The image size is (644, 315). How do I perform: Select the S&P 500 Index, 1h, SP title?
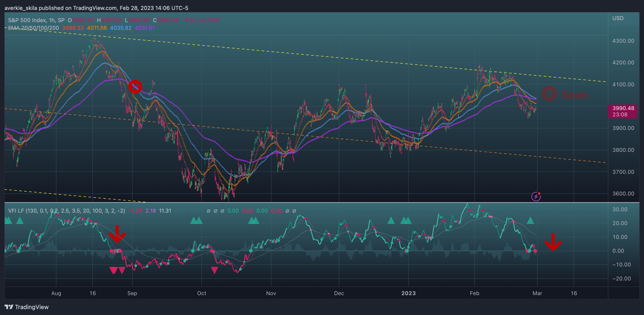click(36, 20)
